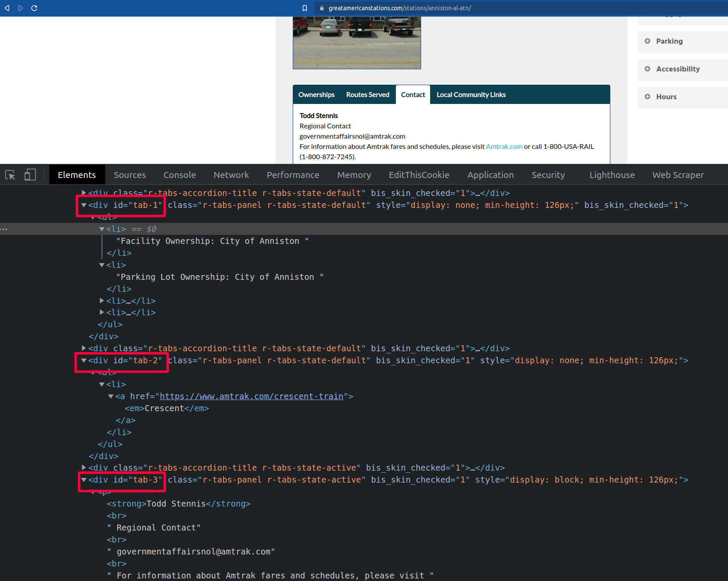The height and width of the screenshot is (581, 728).
Task: Reload the page with refresh icon
Action: point(34,8)
